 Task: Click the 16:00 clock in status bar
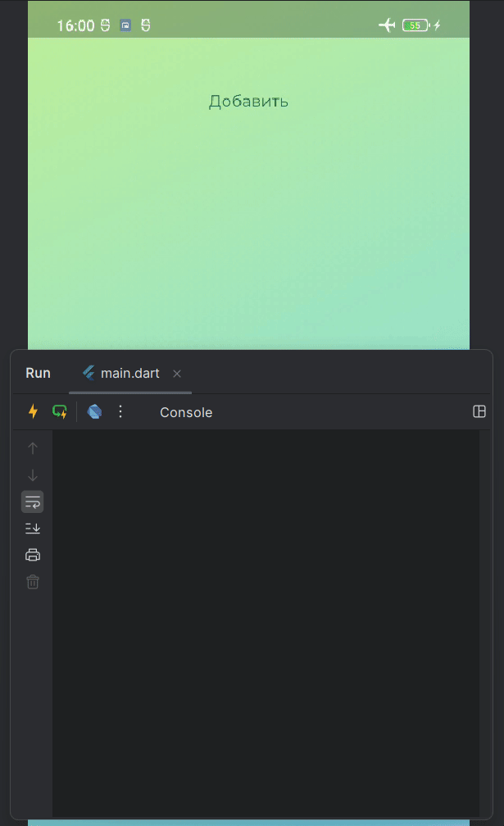point(75,25)
